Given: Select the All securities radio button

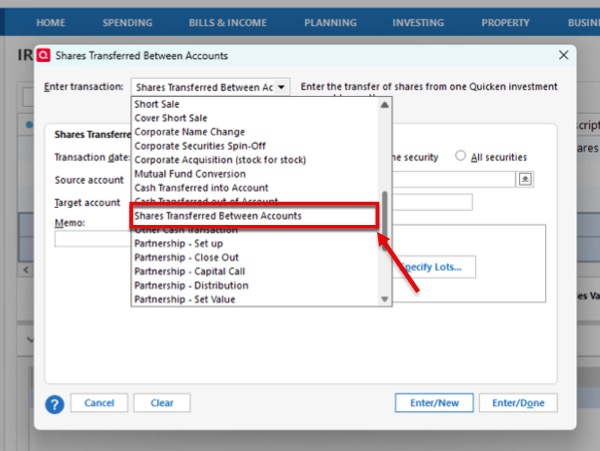Looking at the screenshot, I should pyautogui.click(x=460, y=156).
